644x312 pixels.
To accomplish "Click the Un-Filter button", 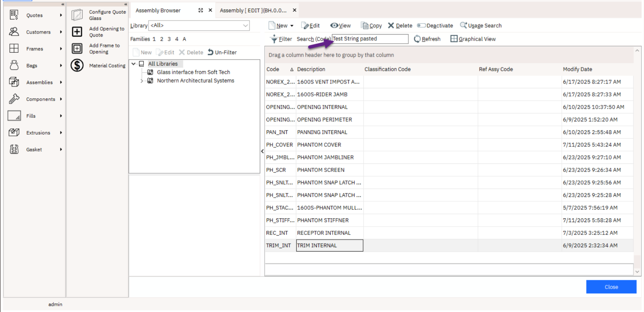I will 222,52.
